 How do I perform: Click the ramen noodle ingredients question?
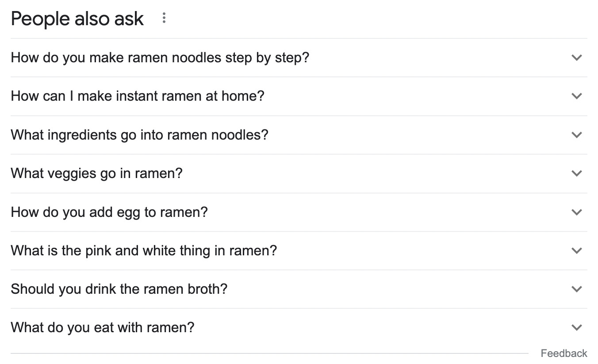pos(139,134)
